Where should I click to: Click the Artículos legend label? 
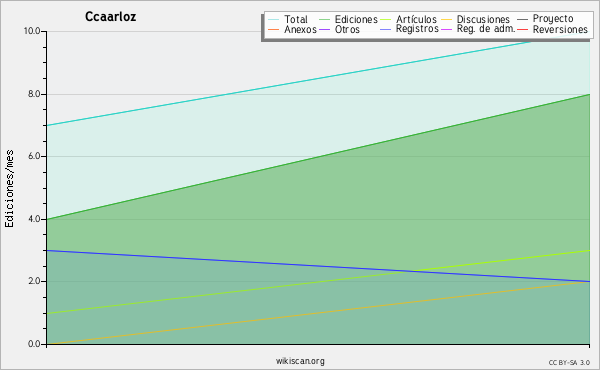click(x=416, y=19)
